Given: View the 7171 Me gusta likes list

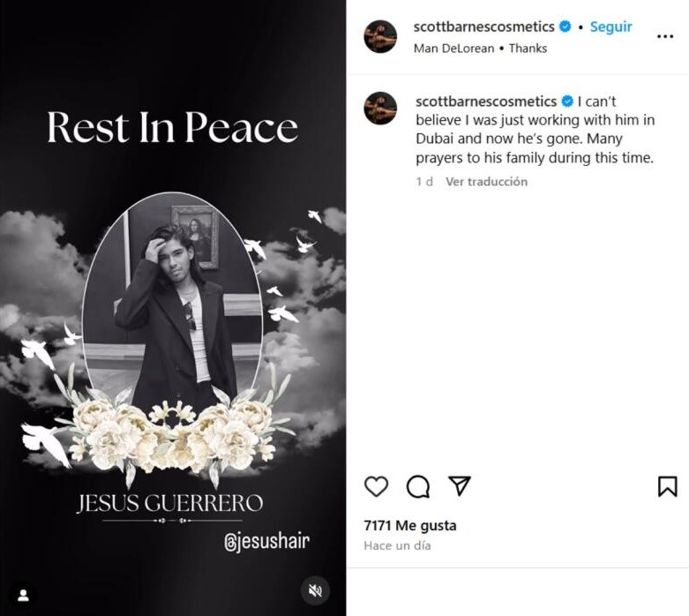Looking at the screenshot, I should click(410, 525).
